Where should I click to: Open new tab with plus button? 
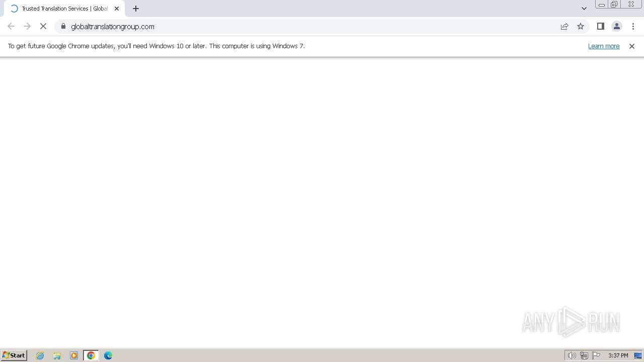click(x=136, y=9)
